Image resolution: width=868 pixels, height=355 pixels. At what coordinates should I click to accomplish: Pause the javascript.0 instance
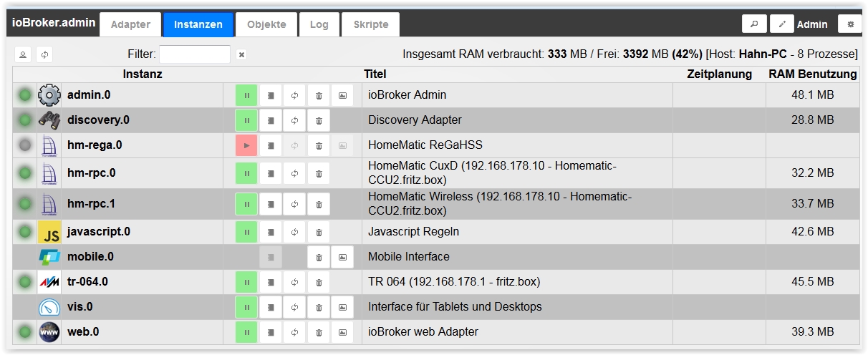coord(246,232)
